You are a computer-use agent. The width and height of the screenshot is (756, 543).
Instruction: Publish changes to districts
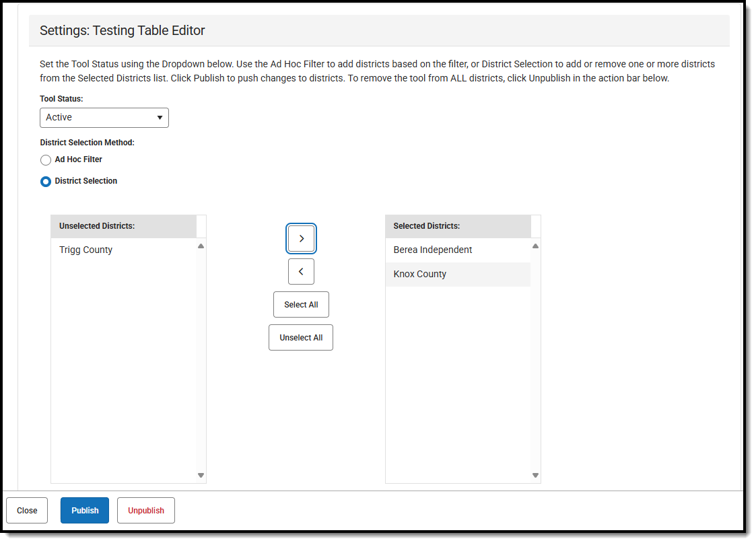(x=85, y=511)
